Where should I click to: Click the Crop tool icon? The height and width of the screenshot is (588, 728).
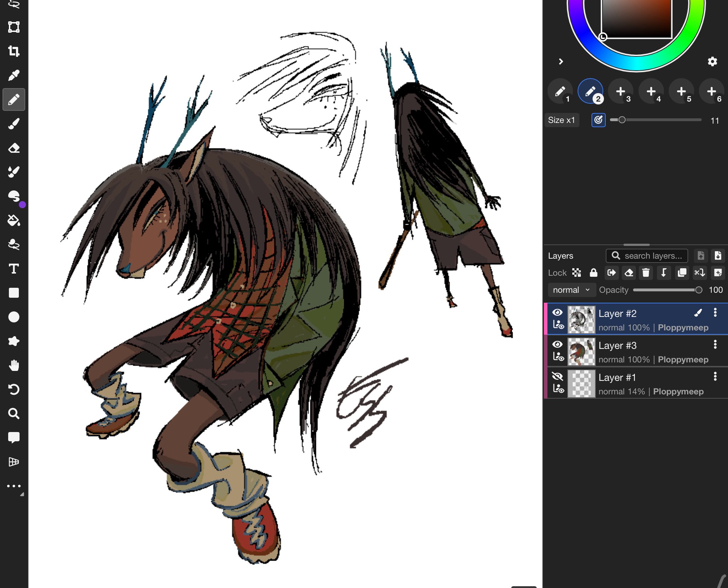pyautogui.click(x=14, y=51)
